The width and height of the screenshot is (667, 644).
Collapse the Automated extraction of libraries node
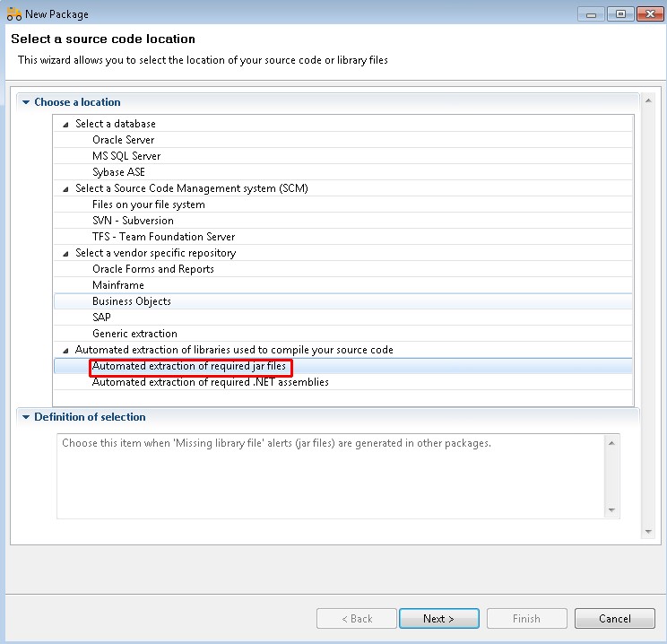tap(65, 351)
